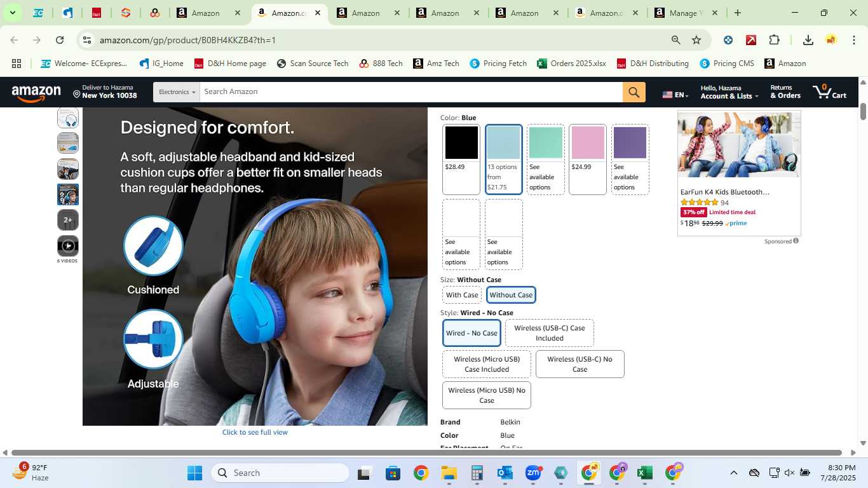Open the Pricing Fetch bookmark
This screenshot has height=488, width=868.
[x=498, y=64]
